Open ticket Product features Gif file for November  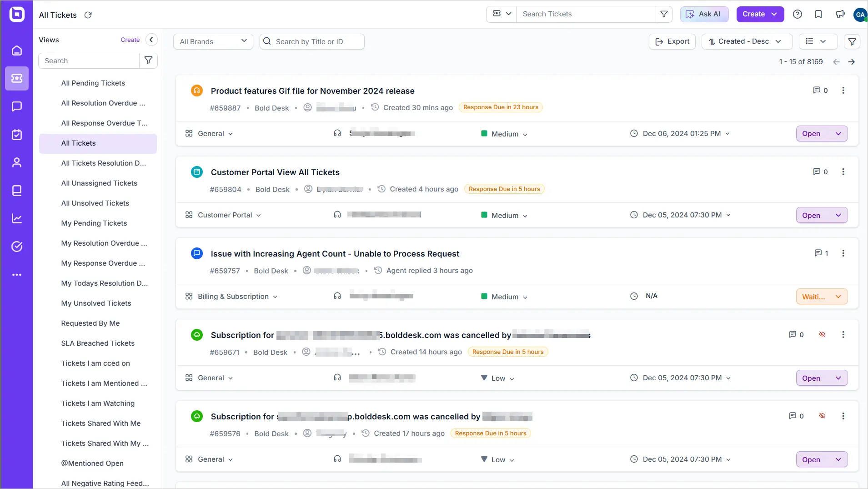[312, 91]
